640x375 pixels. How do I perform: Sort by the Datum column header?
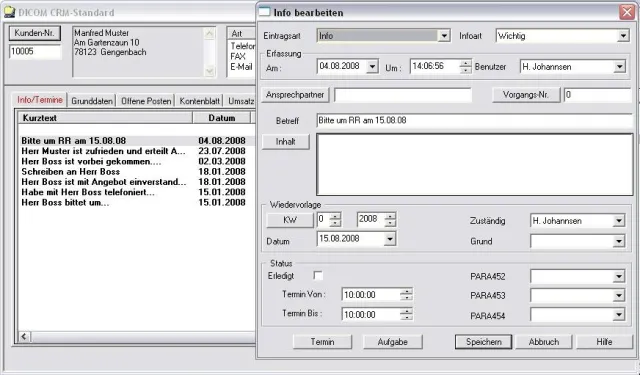222,118
